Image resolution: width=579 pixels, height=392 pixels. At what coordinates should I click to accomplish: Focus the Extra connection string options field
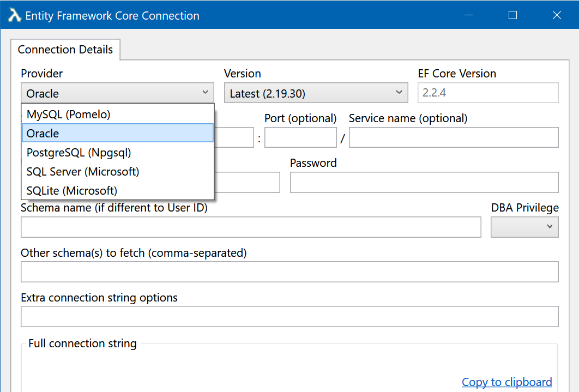(289, 317)
